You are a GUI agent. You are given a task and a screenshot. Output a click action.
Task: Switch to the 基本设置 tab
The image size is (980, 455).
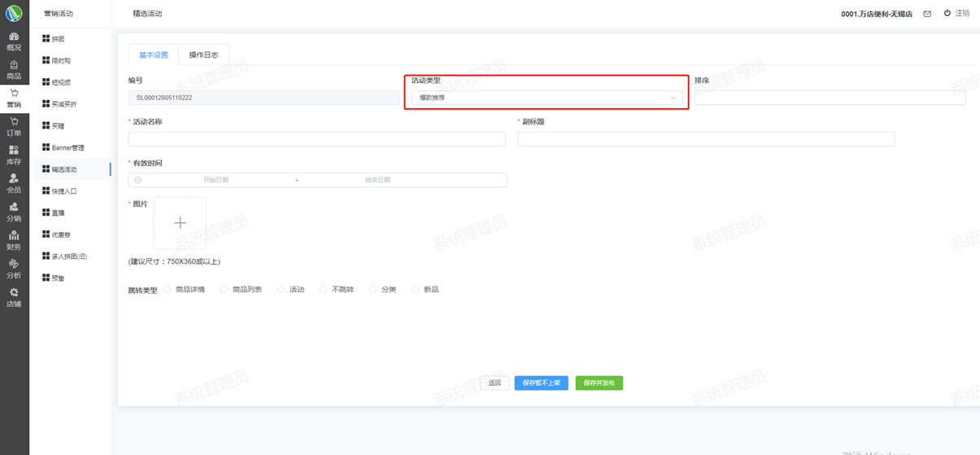(154, 55)
